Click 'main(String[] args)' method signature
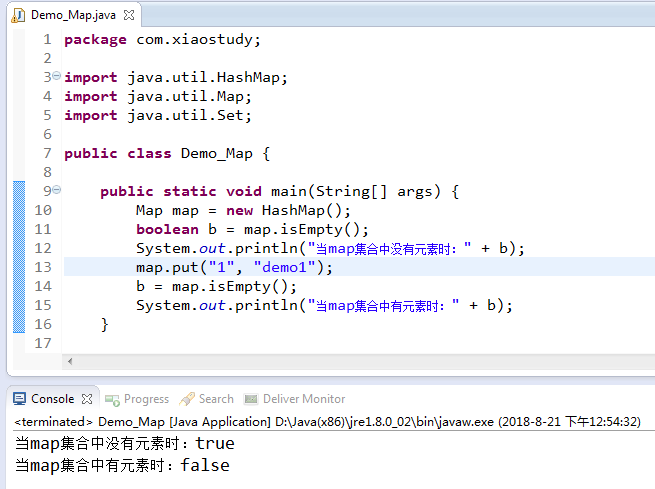 [x=356, y=191]
